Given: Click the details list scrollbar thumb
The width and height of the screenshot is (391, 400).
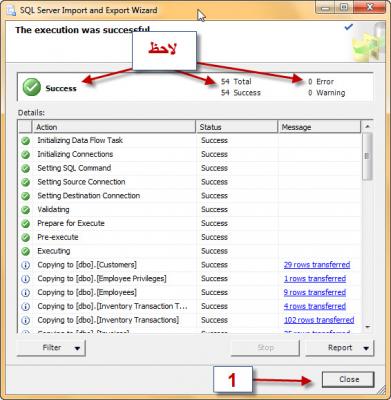Looking at the screenshot, I should [x=367, y=156].
